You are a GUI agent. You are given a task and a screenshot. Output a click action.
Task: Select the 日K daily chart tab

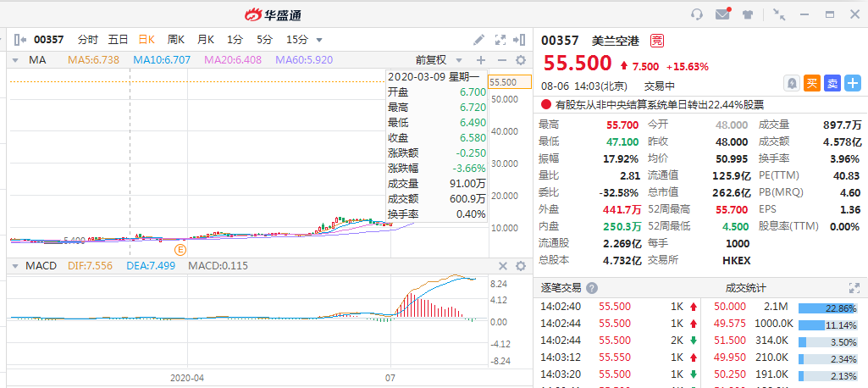(x=147, y=39)
